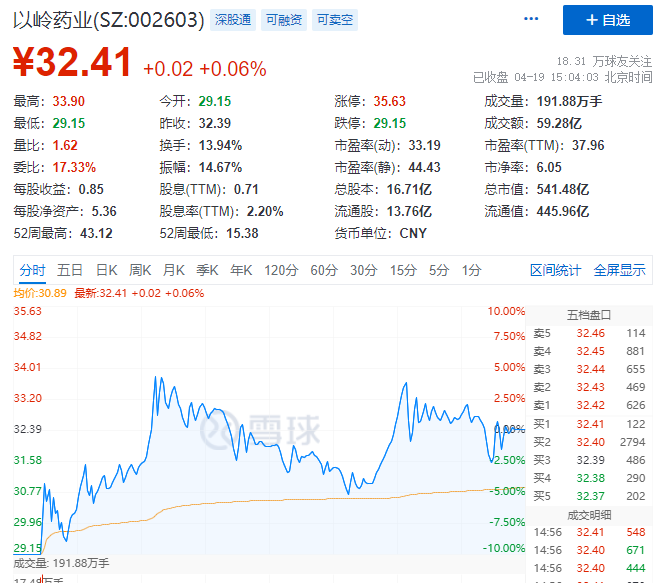Switch to the 周K chart tab
This screenshot has width=667, height=583.
[140, 270]
